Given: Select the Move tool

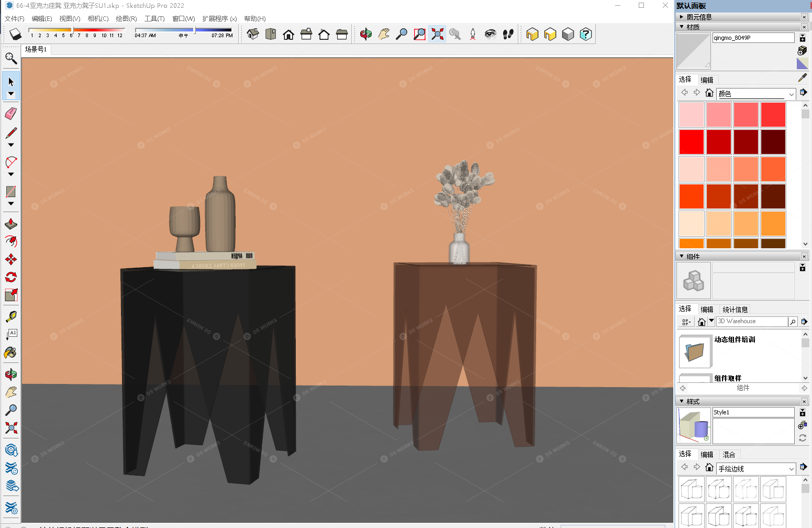Looking at the screenshot, I should pyautogui.click(x=11, y=259).
